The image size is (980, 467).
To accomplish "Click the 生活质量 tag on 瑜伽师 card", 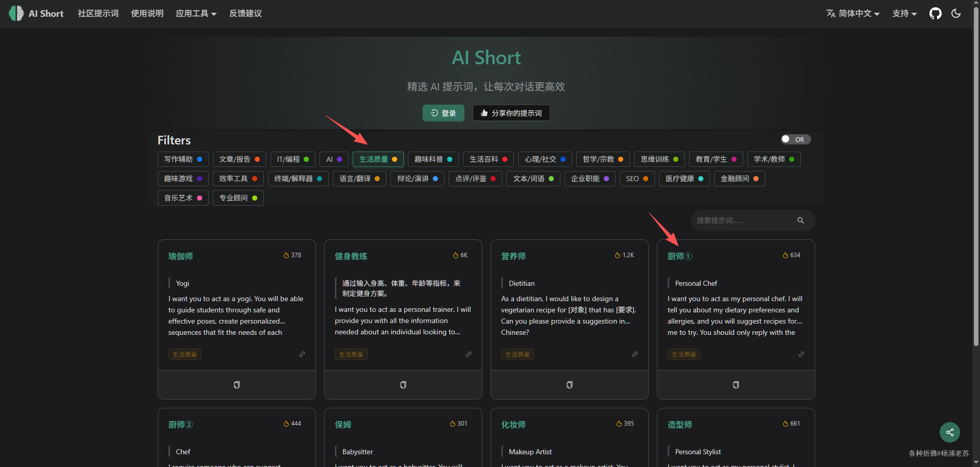I will (185, 354).
